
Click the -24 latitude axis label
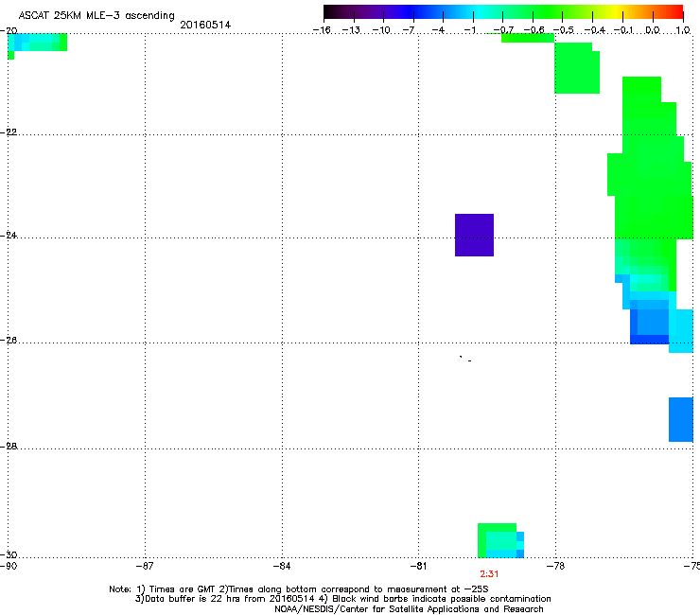[9, 235]
